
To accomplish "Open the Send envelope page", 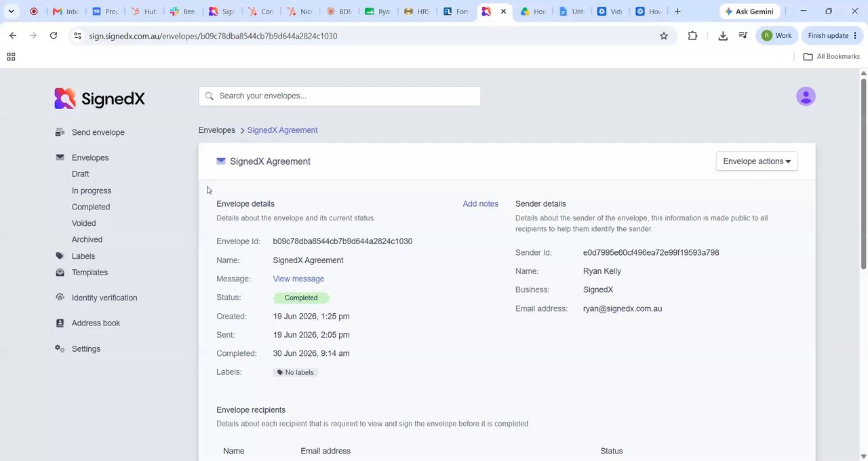I will click(98, 132).
